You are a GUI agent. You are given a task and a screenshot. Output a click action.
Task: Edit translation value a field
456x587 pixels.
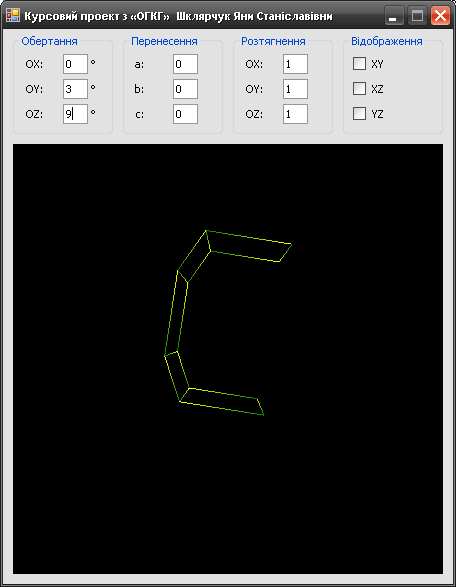click(185, 64)
